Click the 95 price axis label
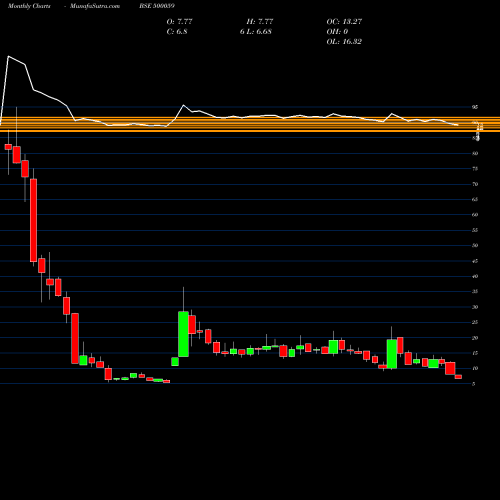500x500 pixels. (475, 107)
